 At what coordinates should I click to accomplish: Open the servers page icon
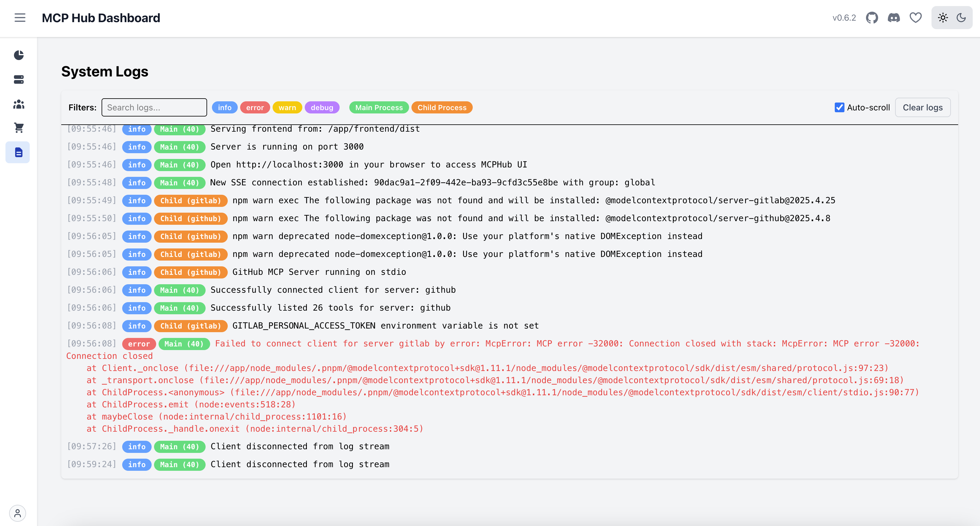(18, 79)
